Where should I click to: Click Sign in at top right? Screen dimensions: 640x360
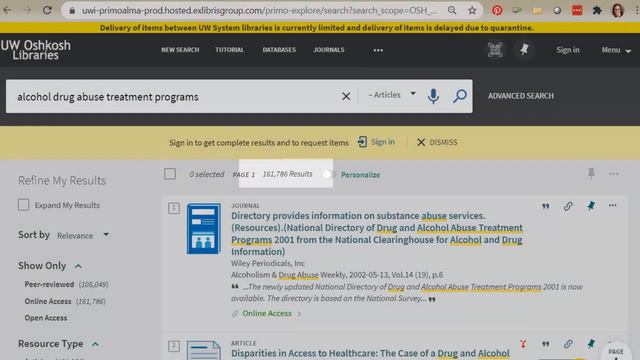click(568, 50)
